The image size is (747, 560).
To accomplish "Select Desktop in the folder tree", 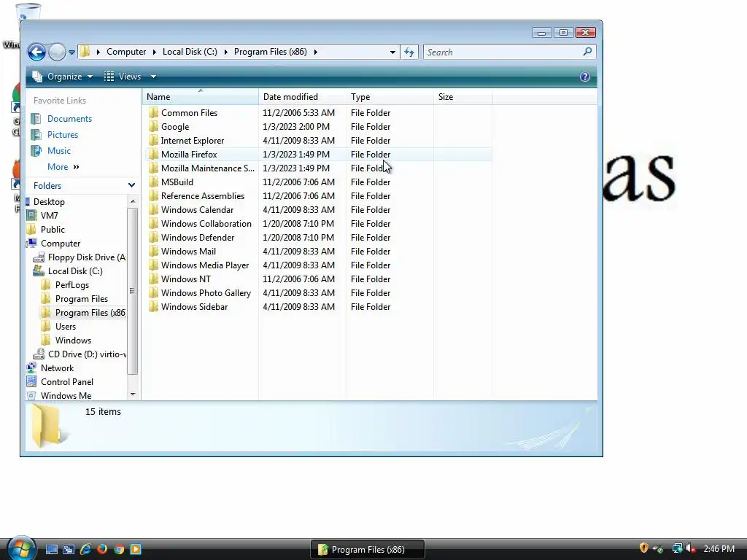I will pos(49,202).
